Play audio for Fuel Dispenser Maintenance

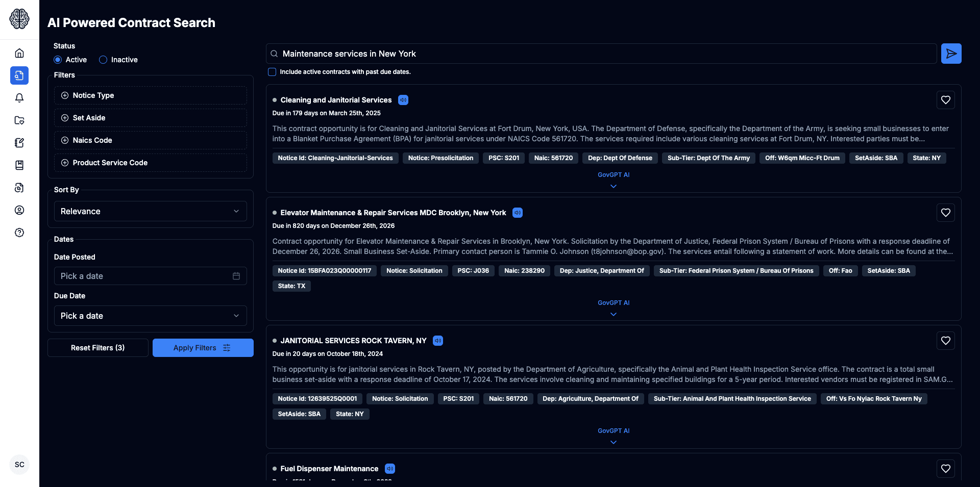[390, 469]
